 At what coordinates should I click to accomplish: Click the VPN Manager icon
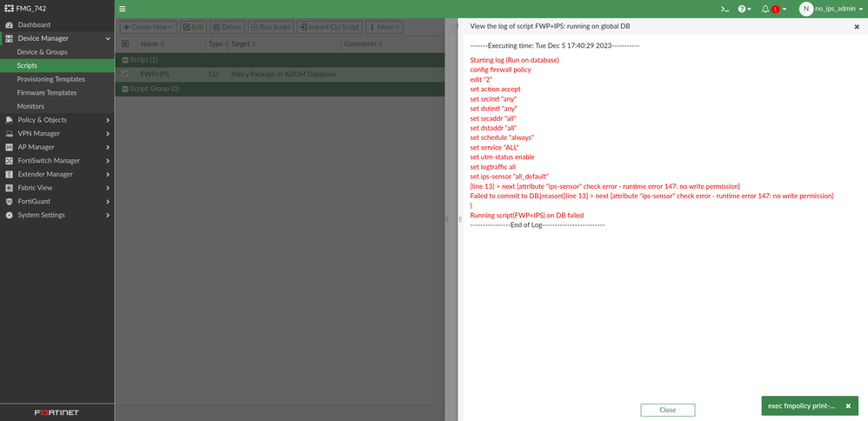point(9,133)
